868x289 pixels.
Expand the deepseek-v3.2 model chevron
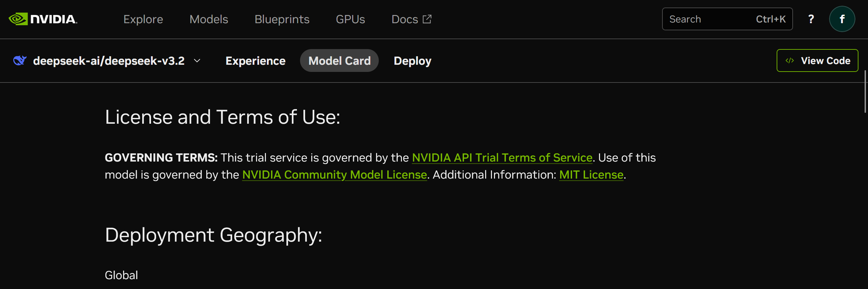(197, 61)
